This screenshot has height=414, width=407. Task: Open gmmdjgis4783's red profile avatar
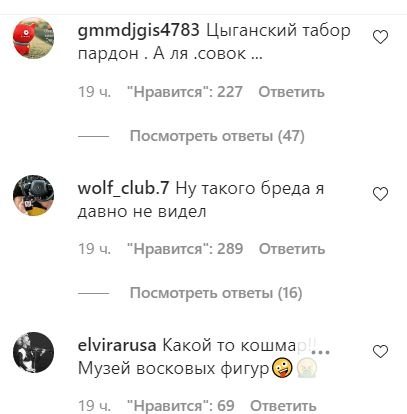tap(33, 38)
